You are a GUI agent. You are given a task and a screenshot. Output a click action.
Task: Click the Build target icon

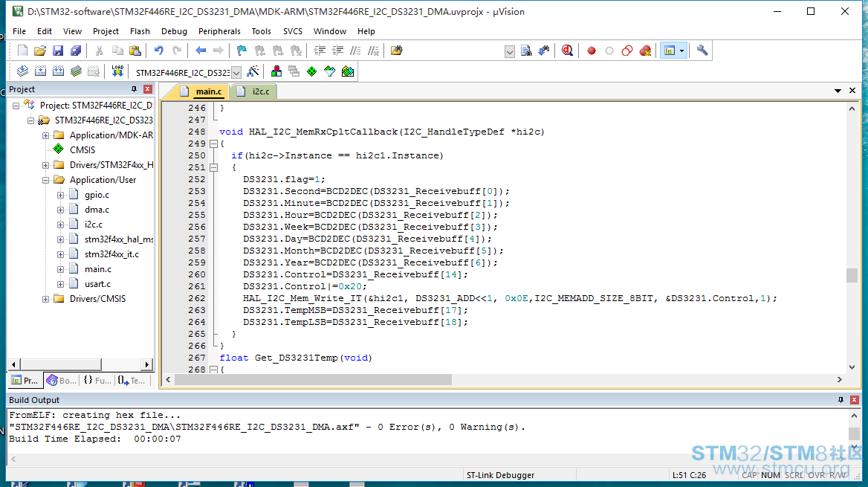pos(40,71)
